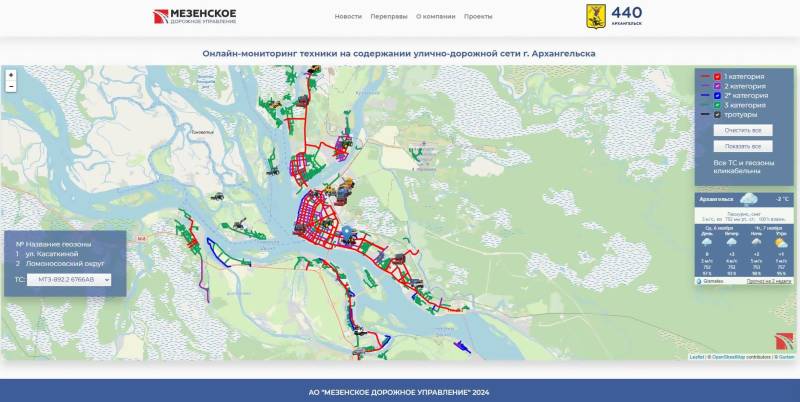800x402 pixels.
Task: Click the Мезенское дорожное управление logo
Action: pos(195,16)
